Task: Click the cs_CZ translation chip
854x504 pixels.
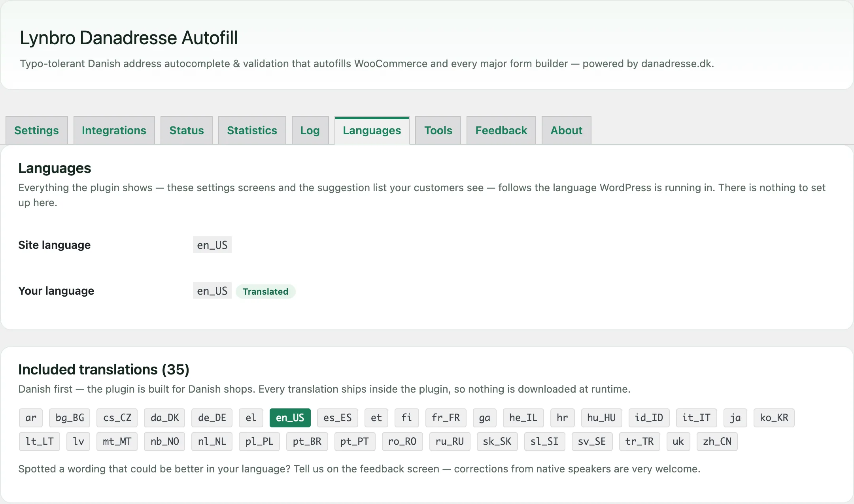Action: [x=117, y=418]
